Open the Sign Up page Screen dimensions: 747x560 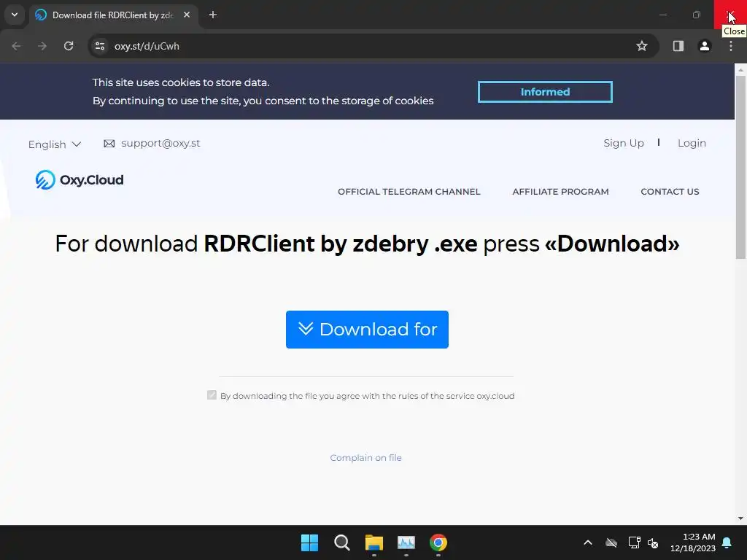[x=624, y=144]
